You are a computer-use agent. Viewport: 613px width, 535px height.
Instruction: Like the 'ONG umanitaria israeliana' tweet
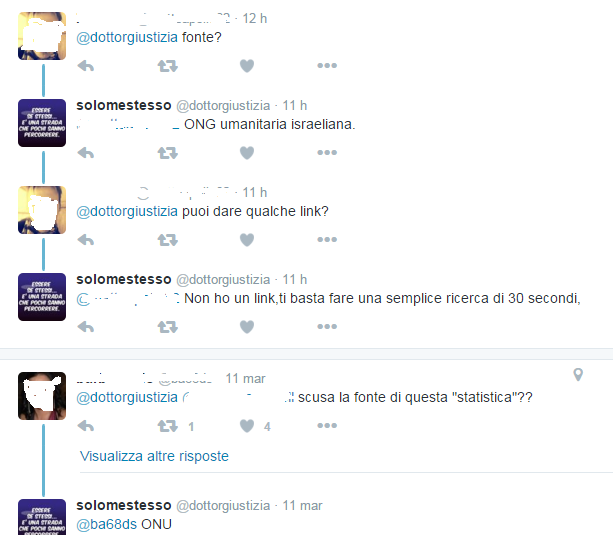247,153
